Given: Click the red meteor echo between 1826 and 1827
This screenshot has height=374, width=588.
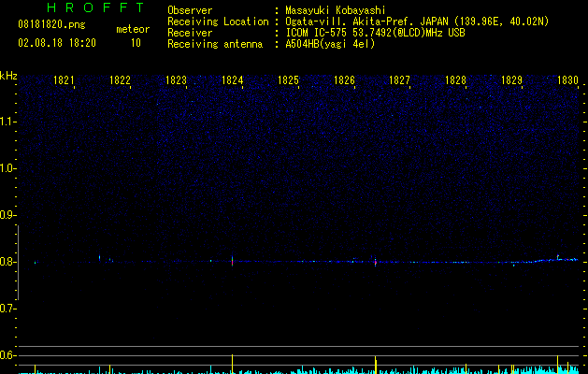Looking at the screenshot, I should tap(376, 262).
